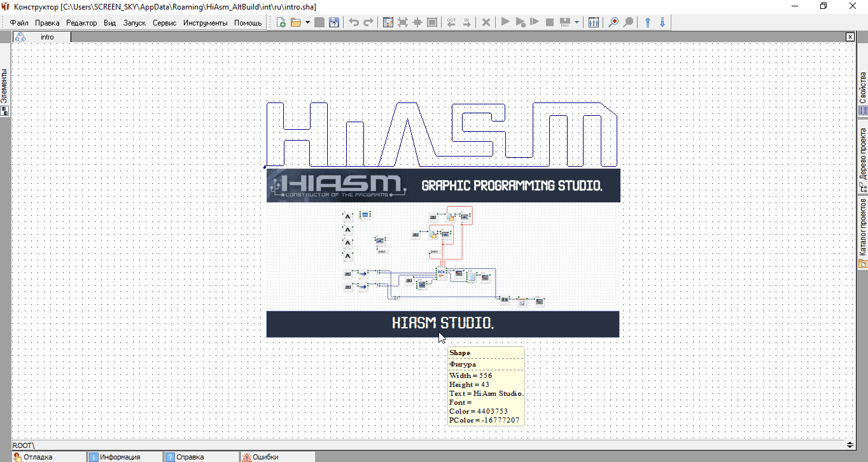Open the Редактор menu
The image size is (868, 462).
click(81, 23)
